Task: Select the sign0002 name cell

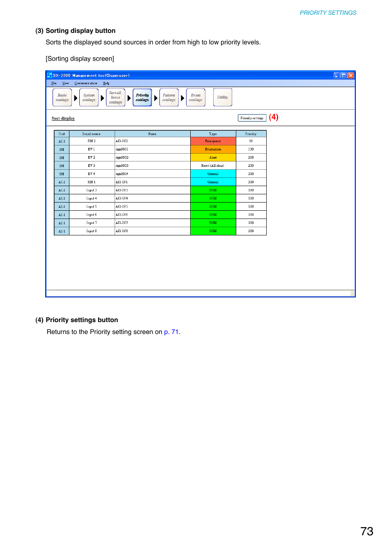Action: tap(152, 158)
